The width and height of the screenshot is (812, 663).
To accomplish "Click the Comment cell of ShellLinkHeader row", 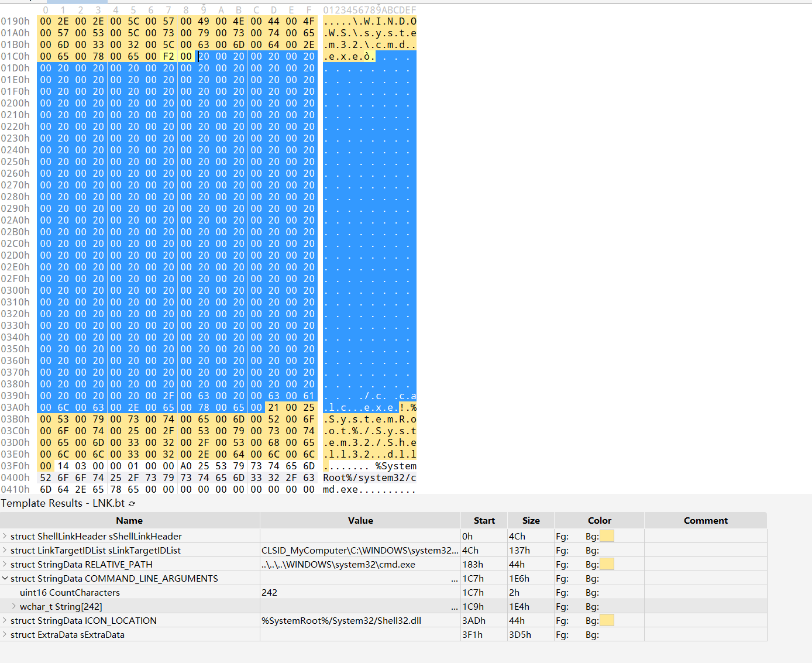I will 706,536.
